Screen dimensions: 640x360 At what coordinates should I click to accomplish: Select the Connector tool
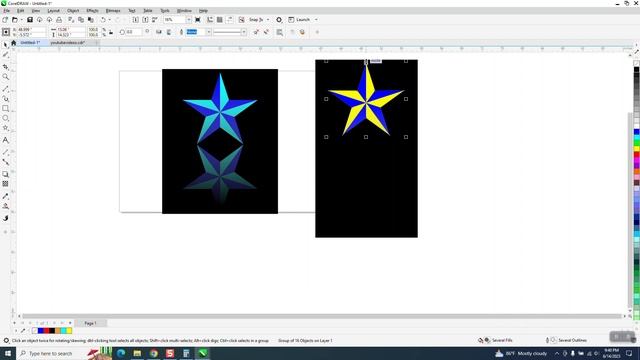[x=5, y=162]
